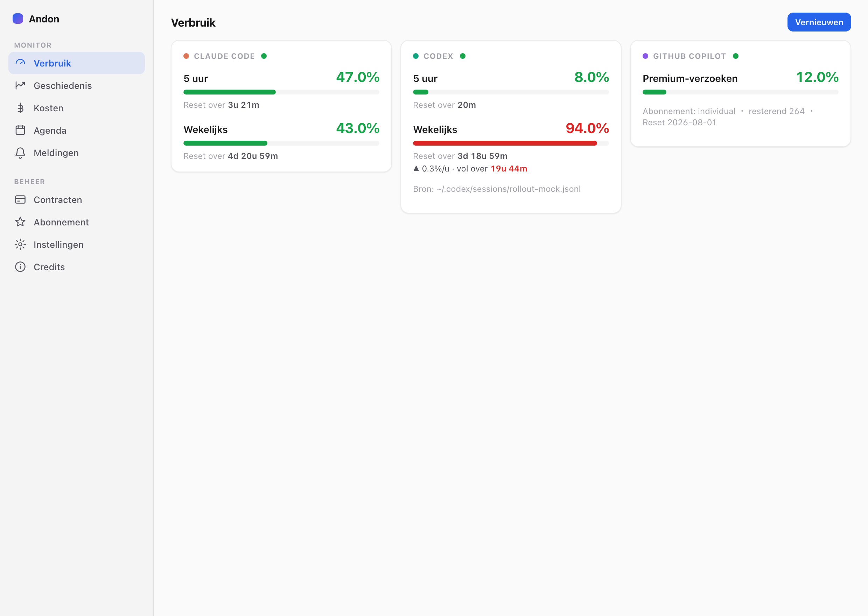Click the Wekelijks label in Claude Code card
The height and width of the screenshot is (616, 868).
(205, 130)
